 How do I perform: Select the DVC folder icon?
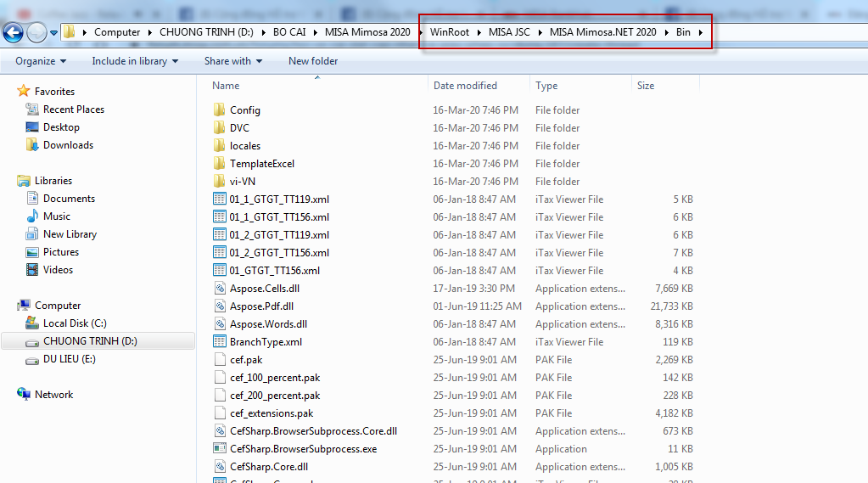pyautogui.click(x=219, y=127)
